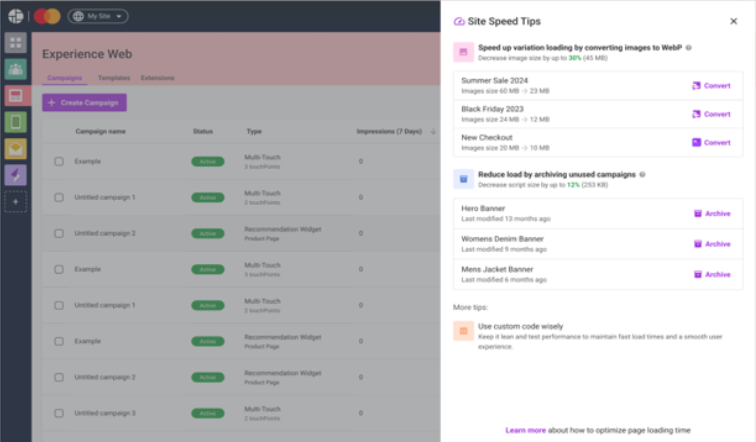Open the My Site dropdown
The width and height of the screenshot is (756, 442).
point(98,16)
